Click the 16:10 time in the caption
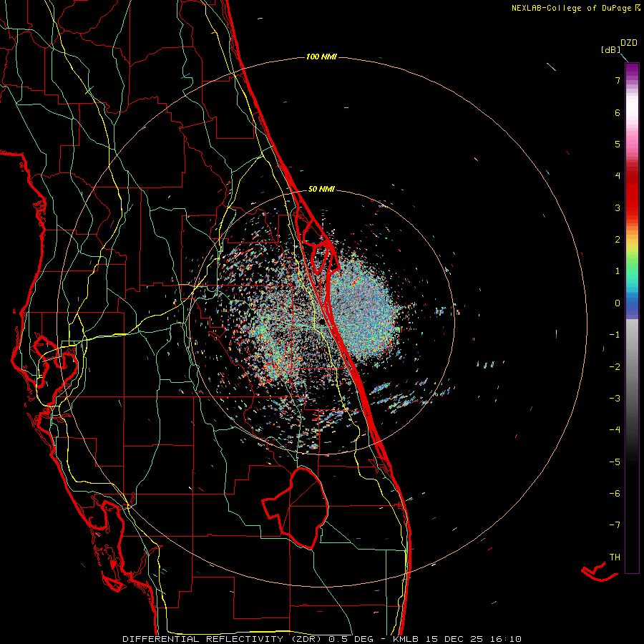Viewport: 644px width, 644px height. pyautogui.click(x=506, y=639)
